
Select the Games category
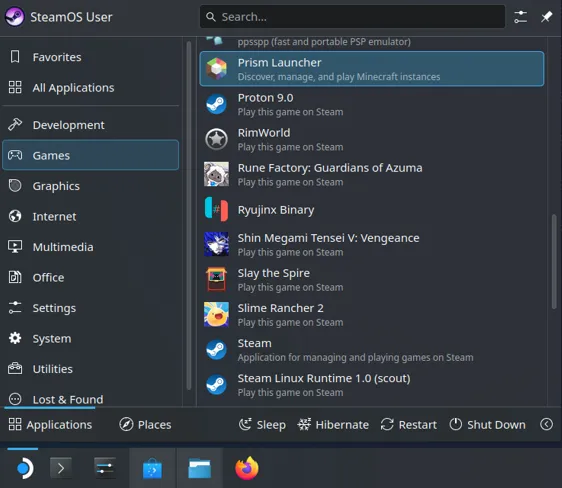tap(90, 155)
